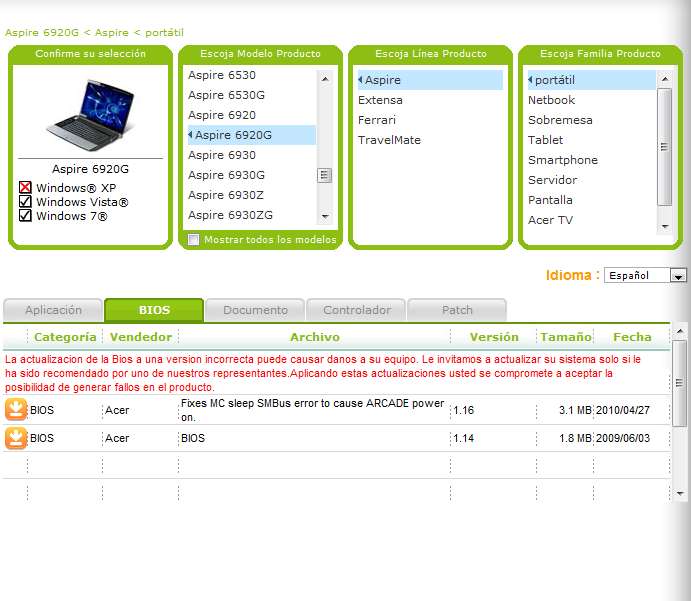Viewport: 691px width, 601px height.
Task: Click model list scroll up arrow
Action: click(x=325, y=79)
